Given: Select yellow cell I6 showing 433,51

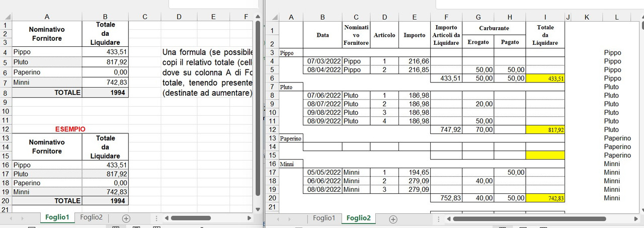Looking at the screenshot, I should [x=545, y=79].
